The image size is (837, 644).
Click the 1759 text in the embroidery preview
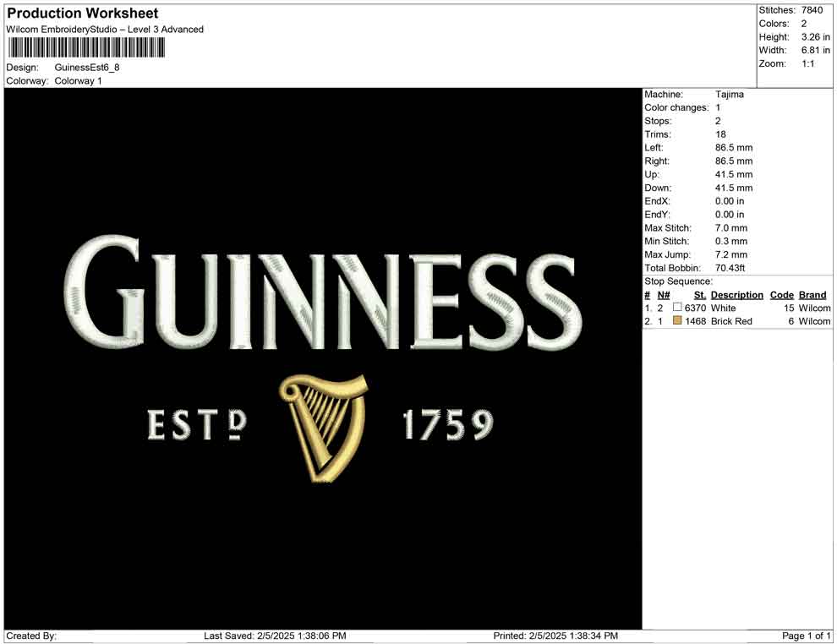[x=451, y=425]
